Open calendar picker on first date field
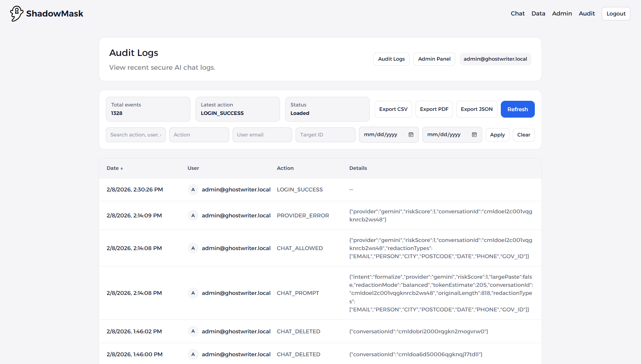 [x=411, y=135]
